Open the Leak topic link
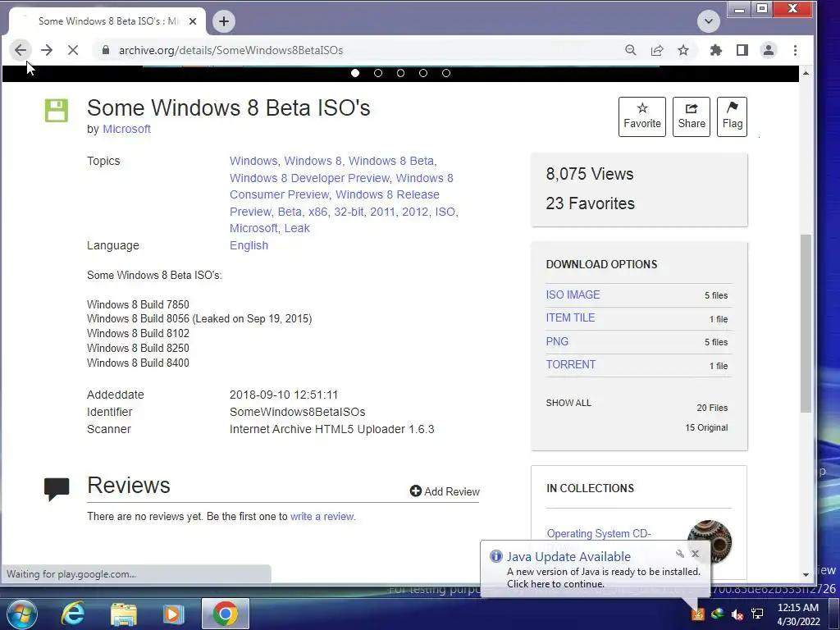This screenshot has height=630, width=840. (297, 228)
